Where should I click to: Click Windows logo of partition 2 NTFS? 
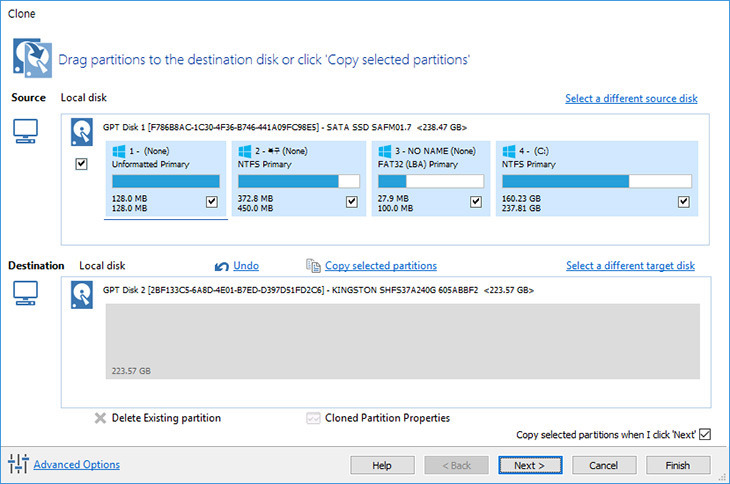tap(244, 151)
